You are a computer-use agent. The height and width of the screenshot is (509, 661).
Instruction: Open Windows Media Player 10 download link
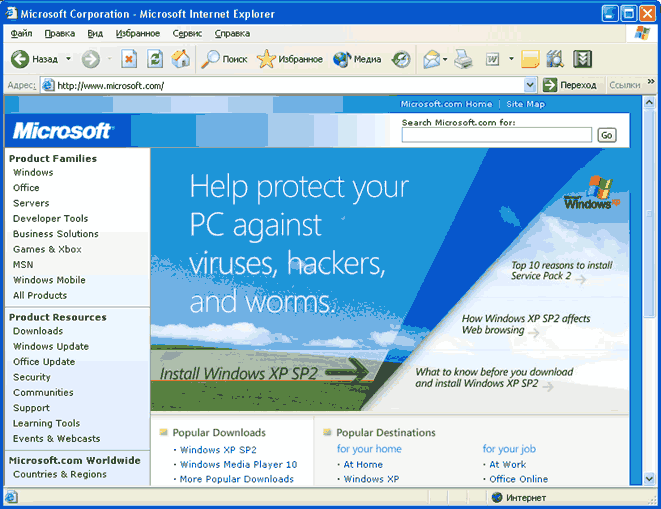(x=238, y=465)
